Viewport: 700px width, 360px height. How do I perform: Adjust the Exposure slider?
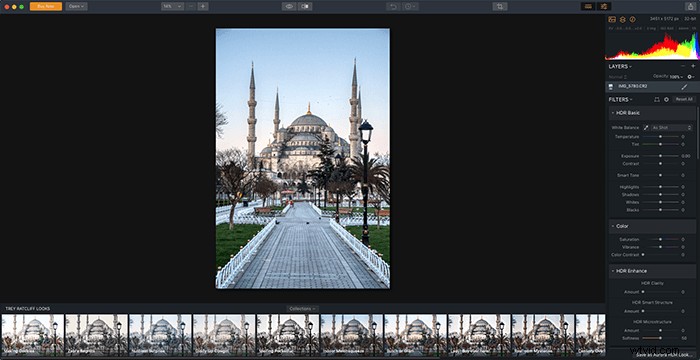(661, 156)
